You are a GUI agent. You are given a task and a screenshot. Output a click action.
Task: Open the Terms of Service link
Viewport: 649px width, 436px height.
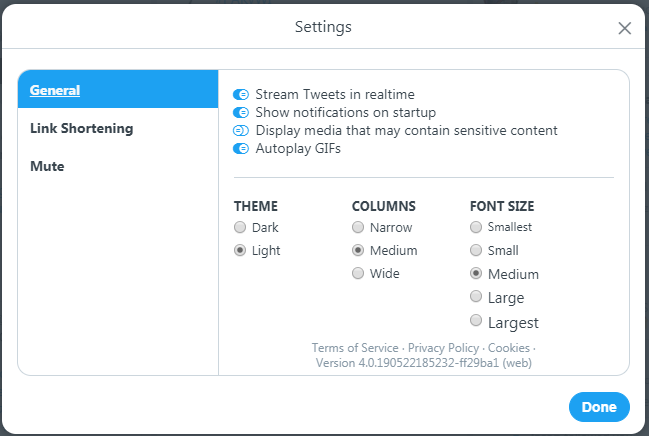[x=355, y=348]
